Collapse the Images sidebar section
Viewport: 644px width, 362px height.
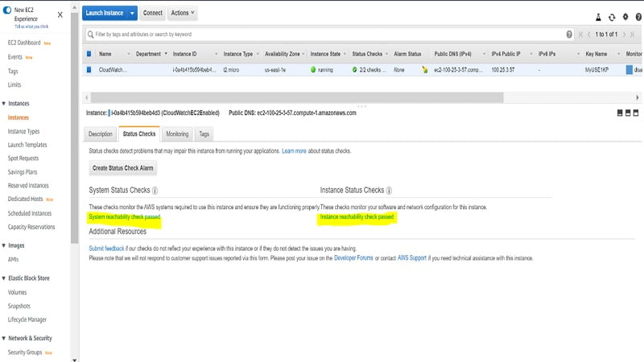[4, 245]
